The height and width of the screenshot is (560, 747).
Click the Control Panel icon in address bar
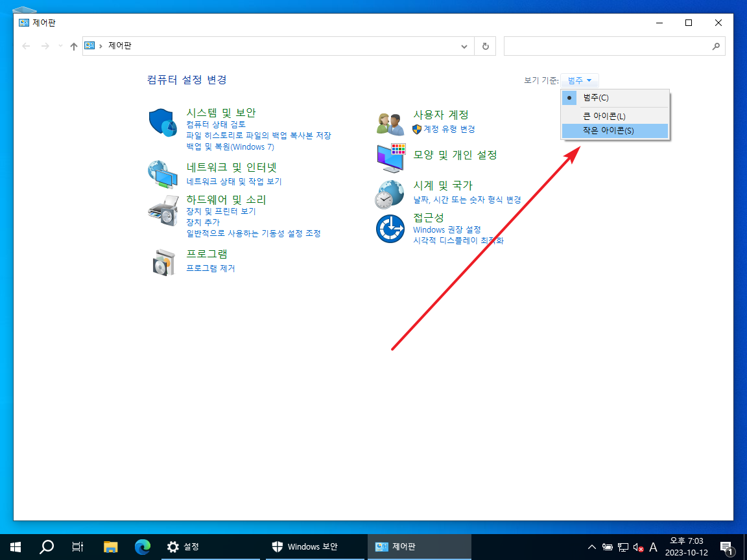pyautogui.click(x=89, y=46)
